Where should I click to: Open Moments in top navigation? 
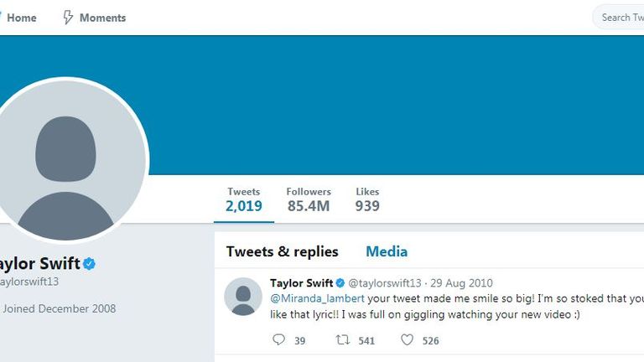tap(102, 18)
